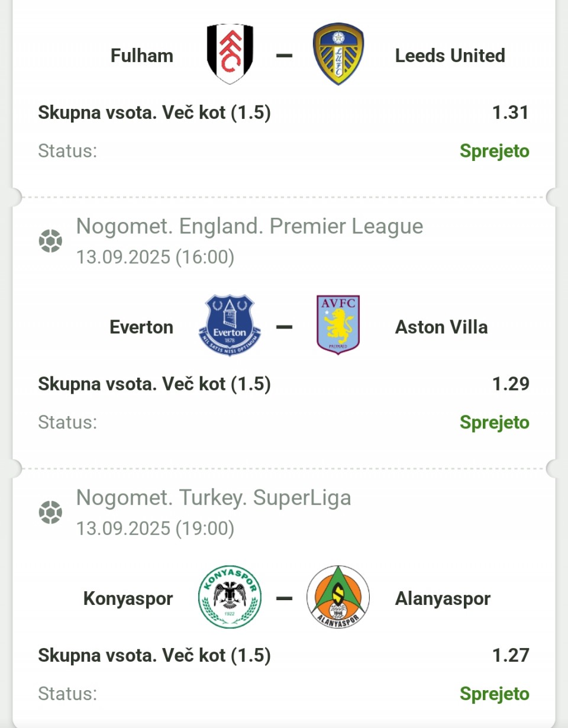This screenshot has height=728, width=568.
Task: Tap the Fulham club crest
Action: click(230, 54)
